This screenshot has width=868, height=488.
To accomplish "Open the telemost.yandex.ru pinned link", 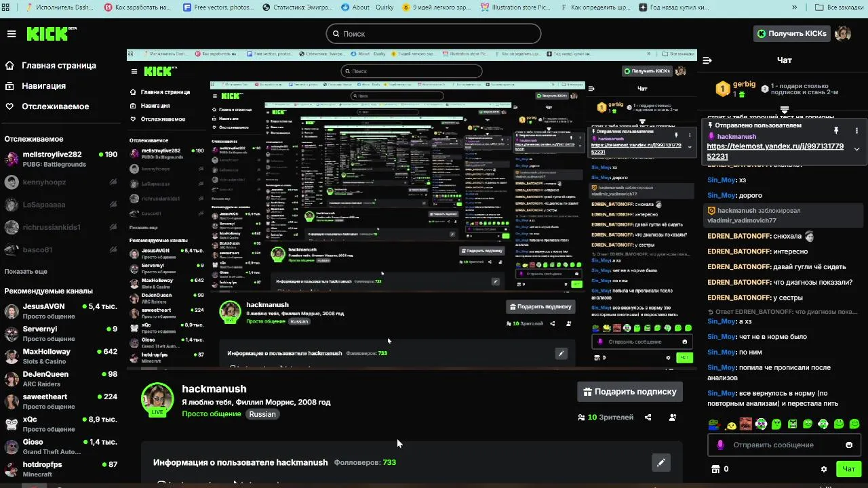I will tap(775, 151).
